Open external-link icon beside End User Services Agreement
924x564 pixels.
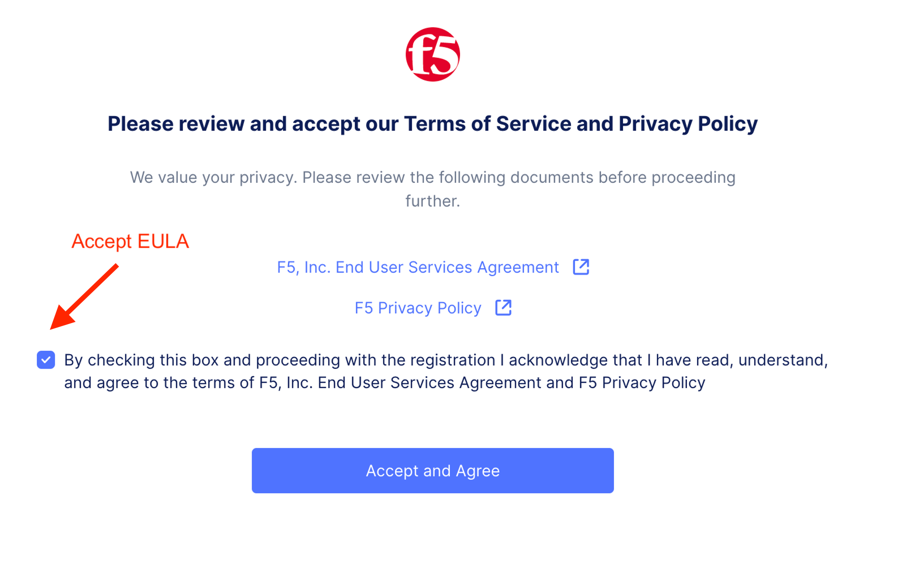coord(581,267)
